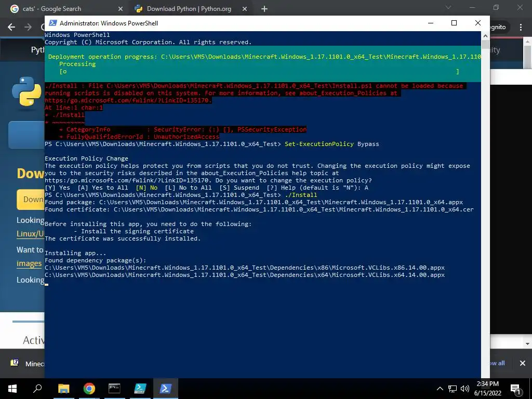This screenshot has height=399, width=532.
Task: Minimize the PowerShell window
Action: [x=431, y=23]
